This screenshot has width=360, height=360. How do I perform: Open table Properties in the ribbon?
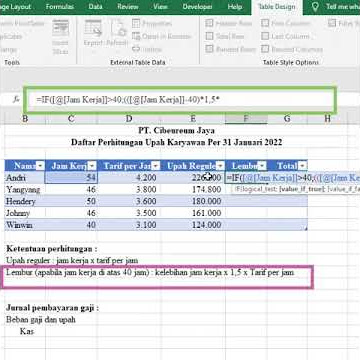pyautogui.click(x=152, y=23)
